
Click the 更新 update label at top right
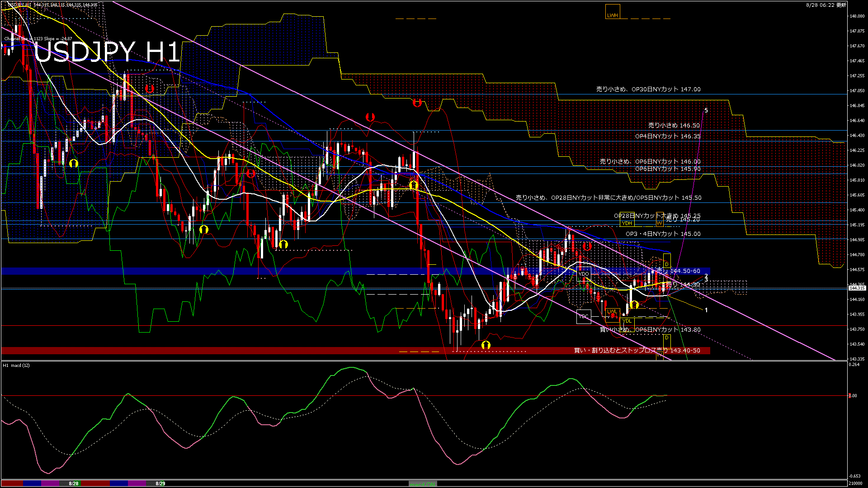coord(841,5)
